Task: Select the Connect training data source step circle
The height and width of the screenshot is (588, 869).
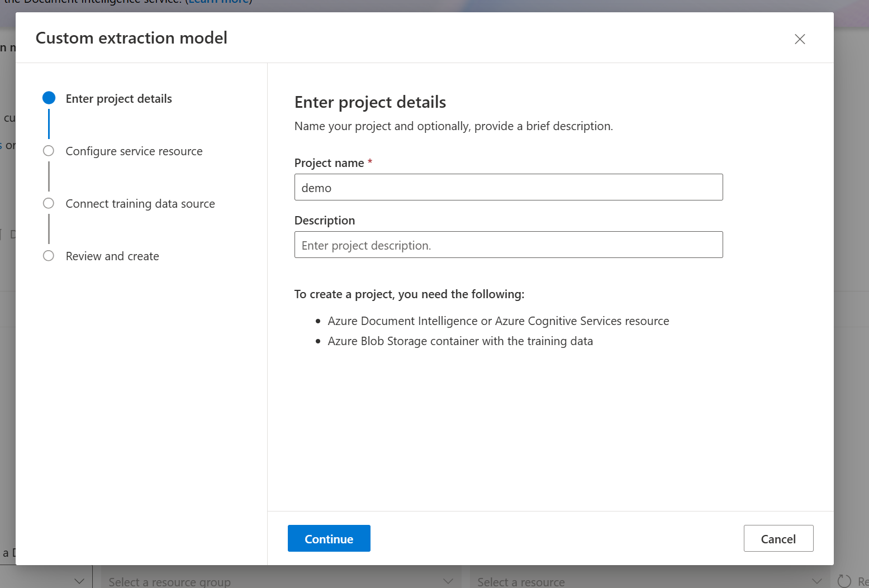Action: tap(49, 203)
